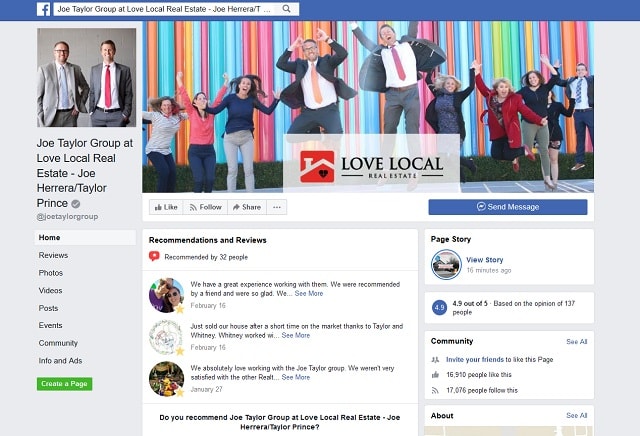Expand See More on Joe Taylor group review
Image resolution: width=640 pixels, height=436 pixels.
click(296, 377)
